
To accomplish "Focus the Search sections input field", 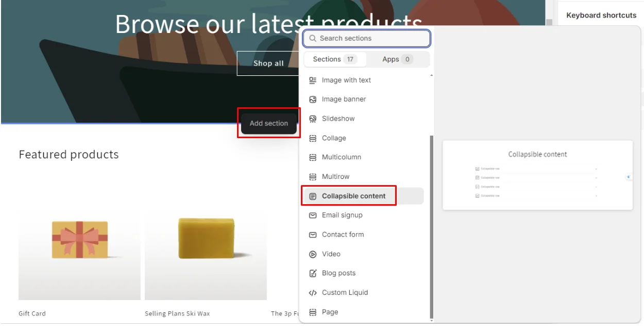I will pos(372,39).
